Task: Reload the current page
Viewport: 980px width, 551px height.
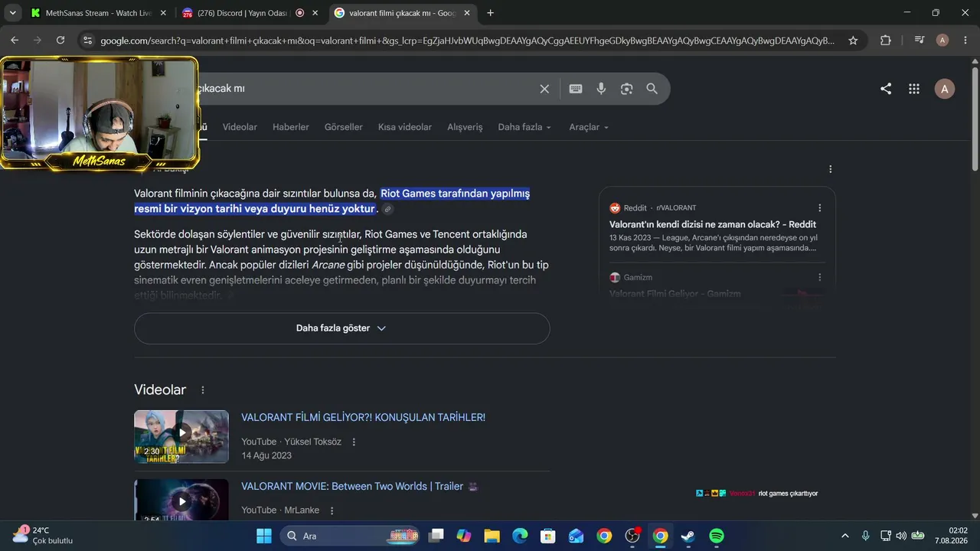Action: (x=60, y=41)
